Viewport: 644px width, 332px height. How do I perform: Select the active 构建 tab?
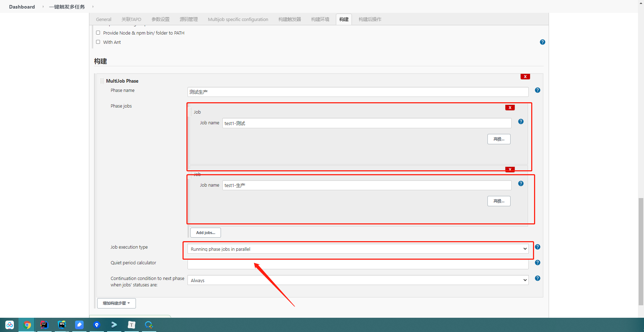[344, 19]
